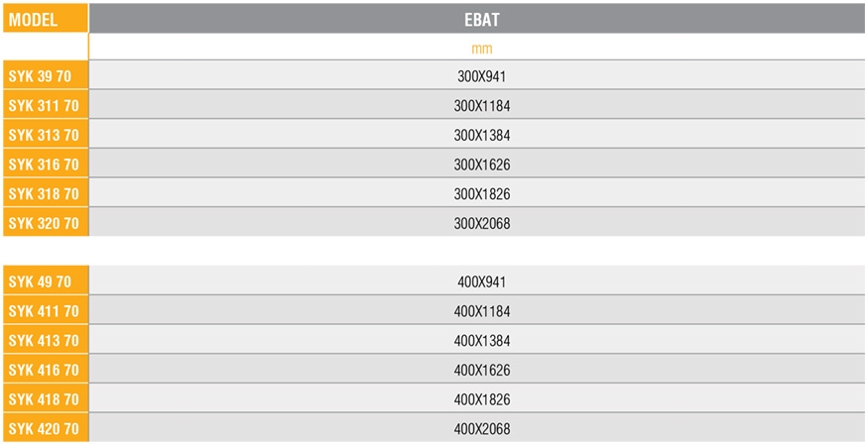Viewport: 868px width, 445px height.
Task: Select model SYK 320 70
Action: 44,223
